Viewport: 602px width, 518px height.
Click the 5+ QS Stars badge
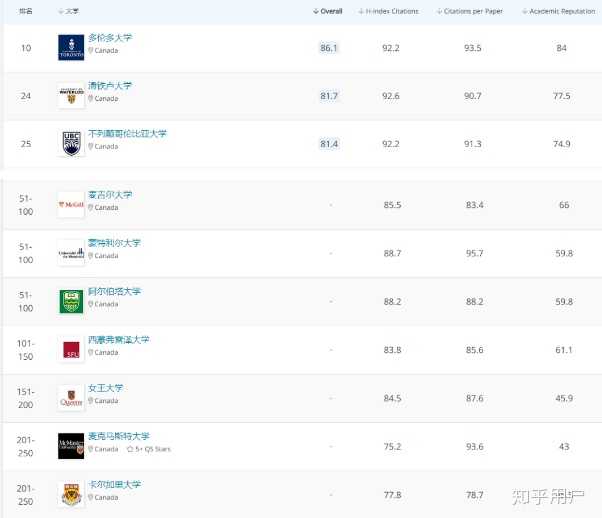150,449
